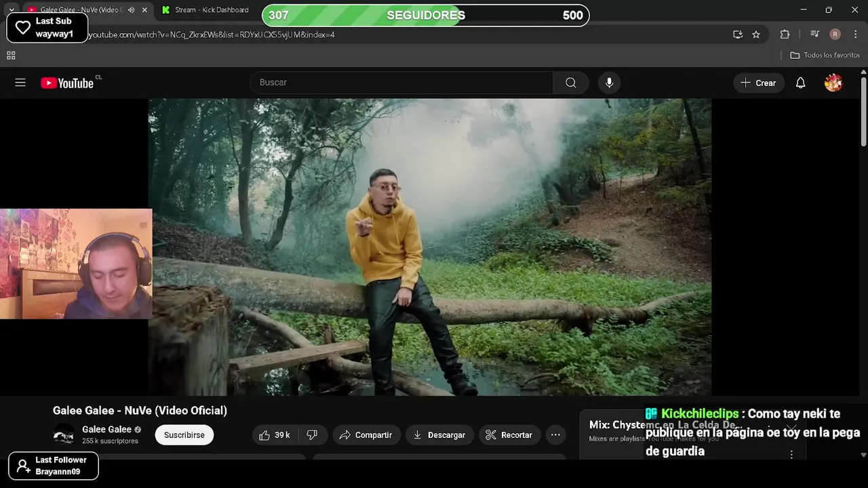This screenshot has width=868, height=488.
Task: Open the media control icon in toolbar
Action: (x=815, y=35)
